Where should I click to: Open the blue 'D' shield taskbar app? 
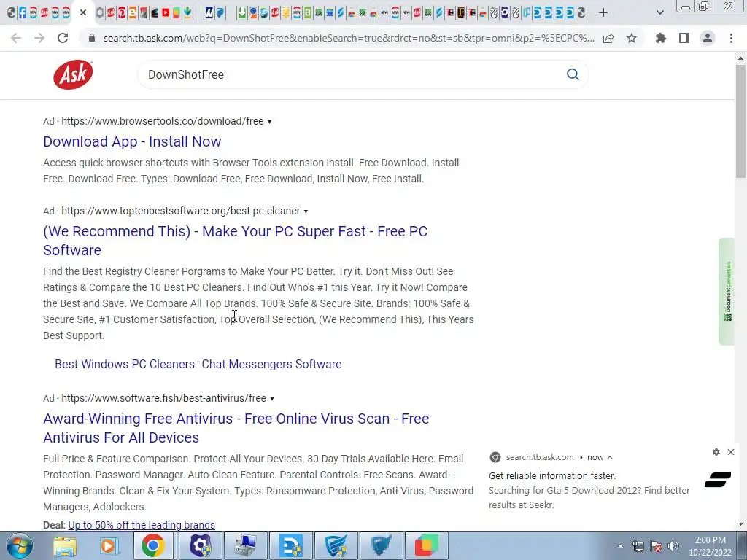coord(291,545)
